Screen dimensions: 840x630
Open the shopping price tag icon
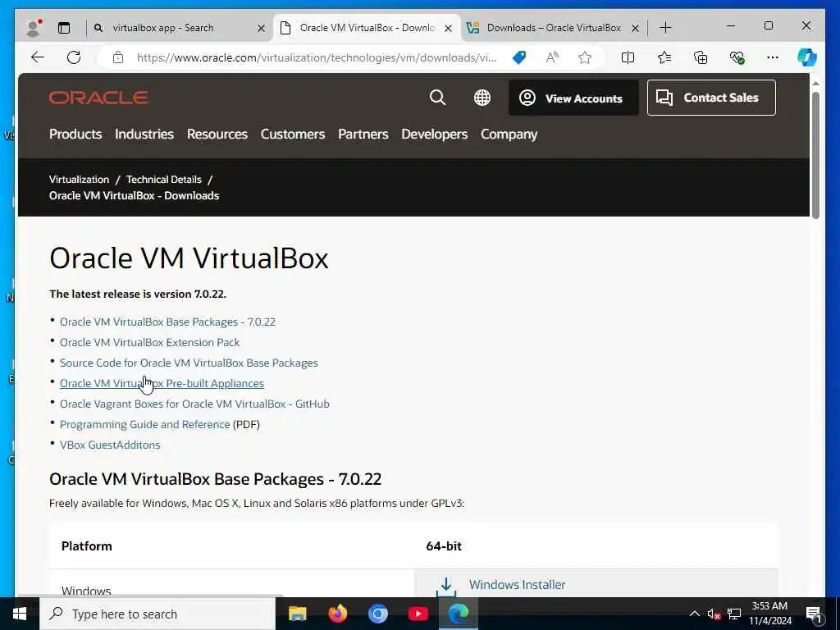pyautogui.click(x=519, y=57)
